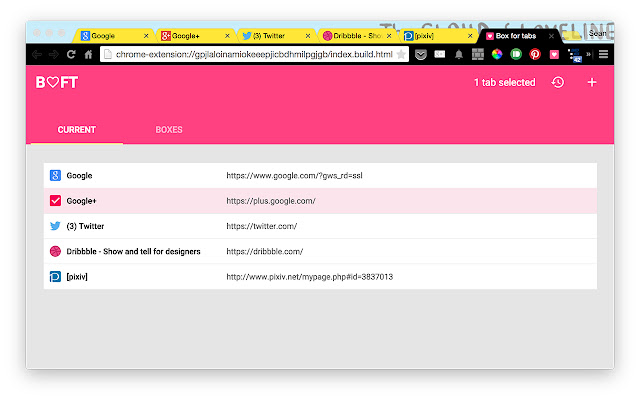Open the Google browser tab
The image size is (640, 400).
click(x=112, y=36)
